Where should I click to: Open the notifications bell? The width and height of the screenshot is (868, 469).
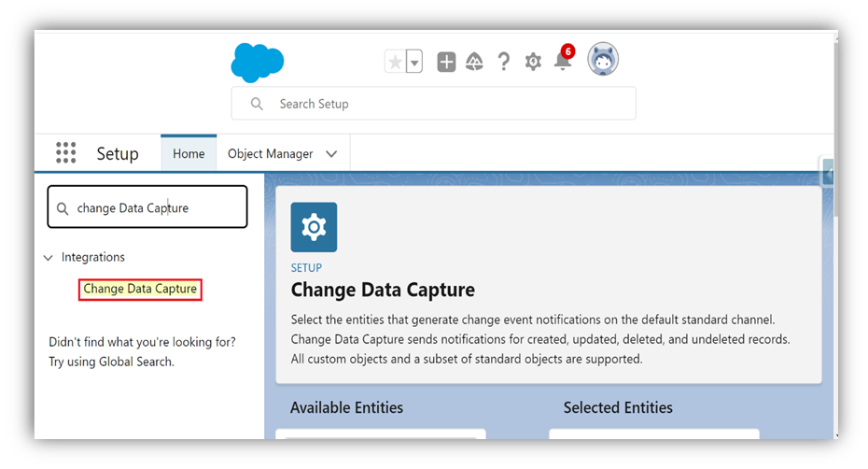click(563, 59)
